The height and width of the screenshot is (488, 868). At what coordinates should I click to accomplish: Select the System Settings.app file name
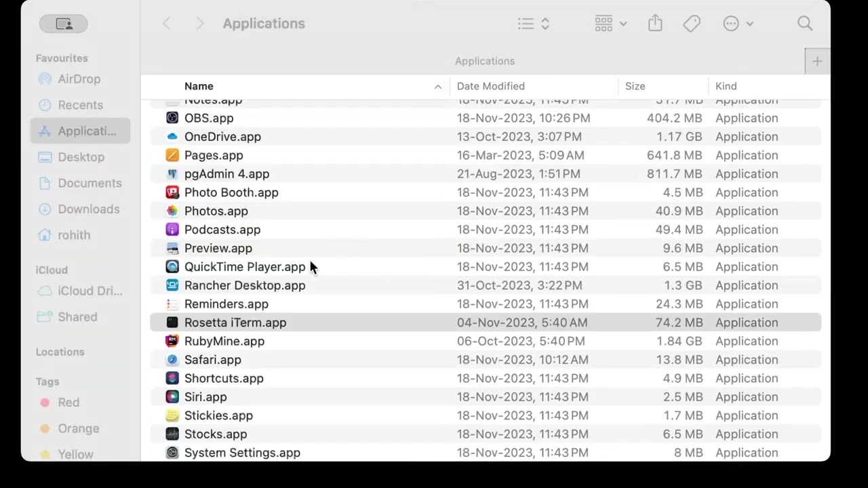(x=242, y=453)
